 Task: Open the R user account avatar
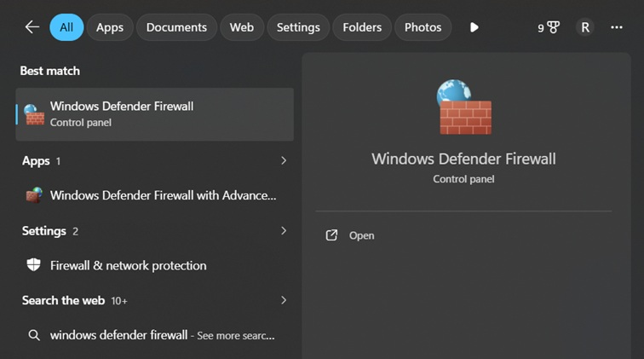tap(585, 27)
